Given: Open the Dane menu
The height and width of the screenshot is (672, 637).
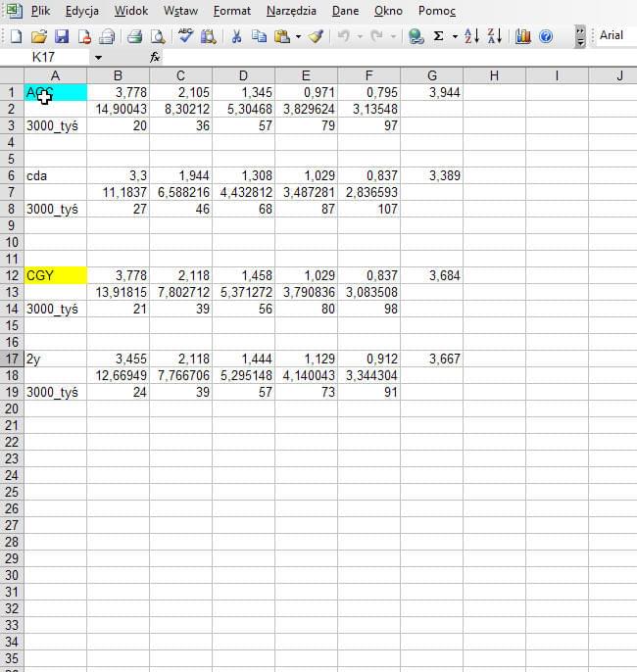Looking at the screenshot, I should pos(345,11).
